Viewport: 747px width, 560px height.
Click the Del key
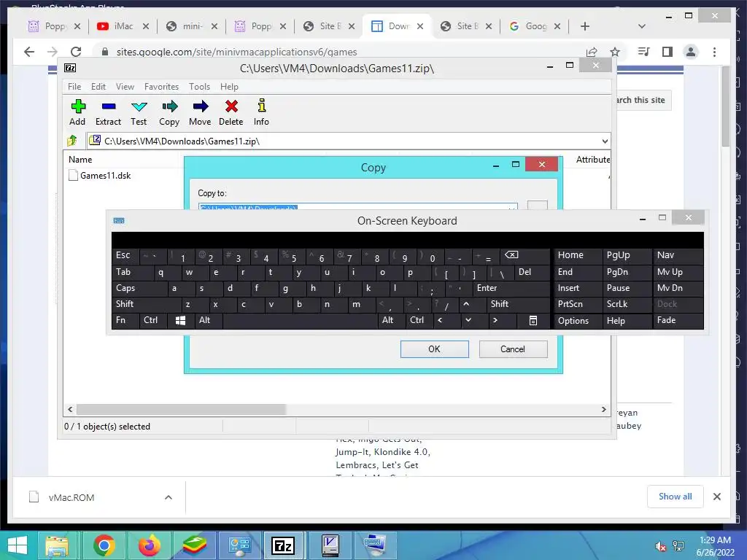[x=532, y=272]
